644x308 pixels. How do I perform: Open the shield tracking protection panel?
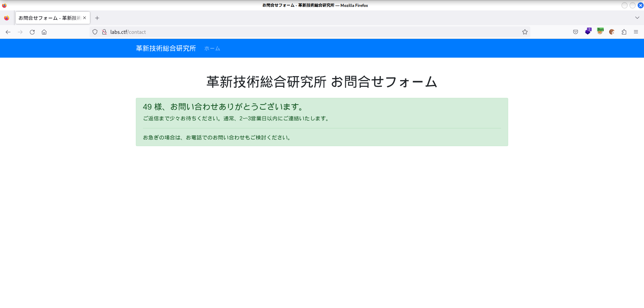point(95,32)
